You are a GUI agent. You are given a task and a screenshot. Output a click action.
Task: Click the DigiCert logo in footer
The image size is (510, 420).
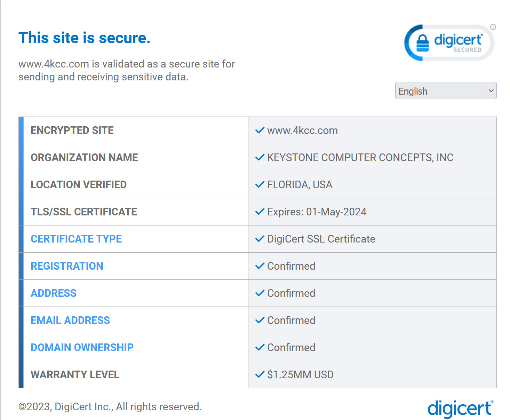click(x=460, y=409)
